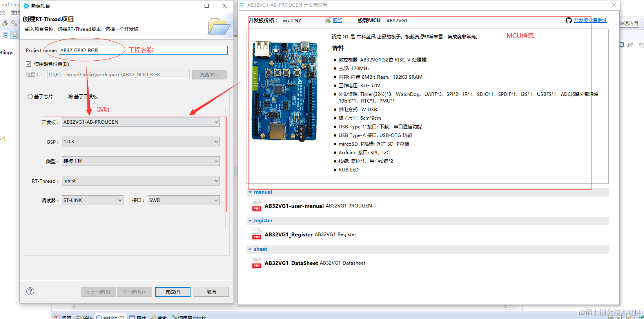Select the 基于芯片 radio button
The width and height of the screenshot is (644, 319).
coord(30,97)
